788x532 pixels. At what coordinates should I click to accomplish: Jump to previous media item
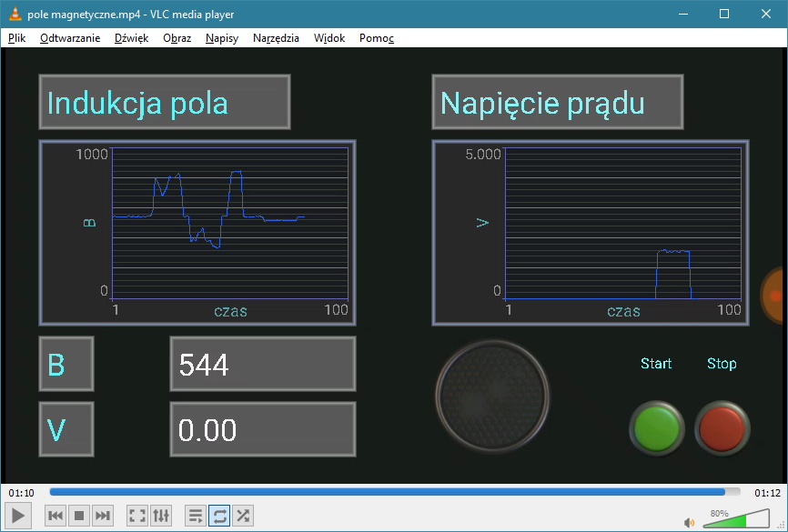56,516
